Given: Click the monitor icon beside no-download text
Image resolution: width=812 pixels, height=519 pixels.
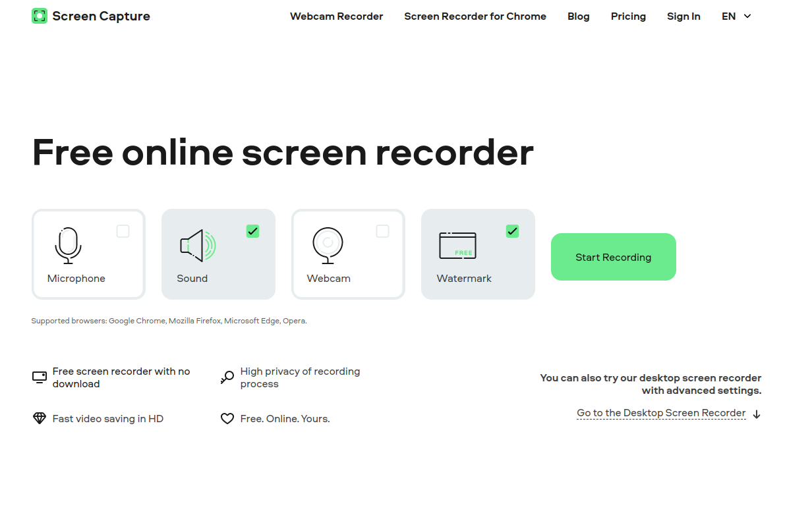Looking at the screenshot, I should 39,377.
